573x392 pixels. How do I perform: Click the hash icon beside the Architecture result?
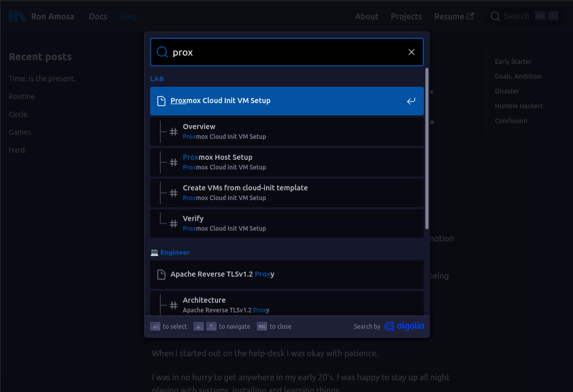coord(174,305)
